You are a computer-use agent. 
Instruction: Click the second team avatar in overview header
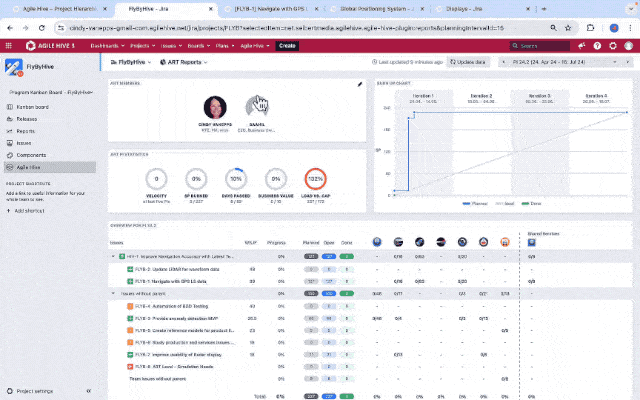tap(398, 242)
